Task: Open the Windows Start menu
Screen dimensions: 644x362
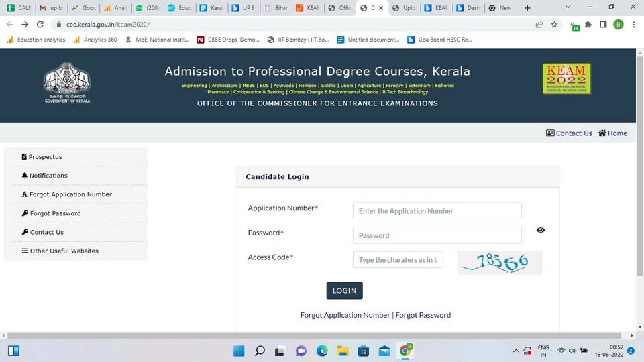Action: click(239, 351)
